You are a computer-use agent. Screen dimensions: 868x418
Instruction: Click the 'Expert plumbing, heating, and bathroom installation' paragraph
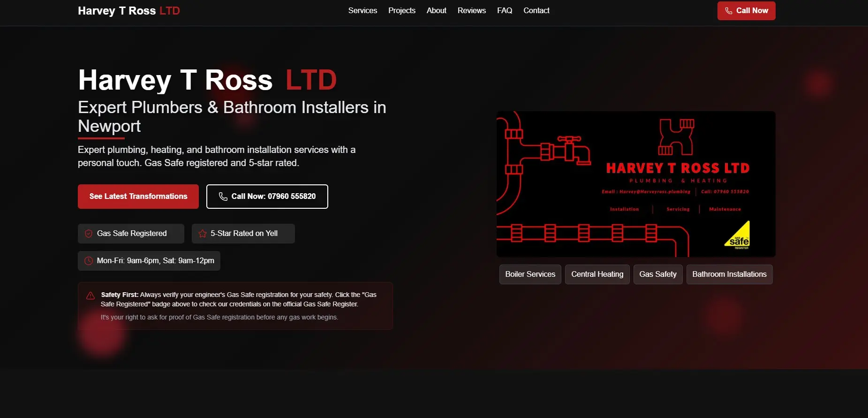click(x=217, y=156)
